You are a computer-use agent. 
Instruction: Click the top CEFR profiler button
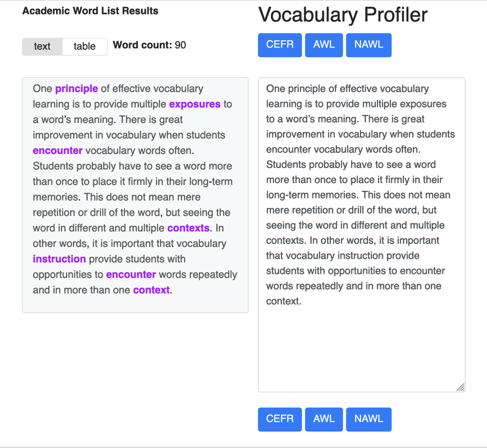[280, 45]
